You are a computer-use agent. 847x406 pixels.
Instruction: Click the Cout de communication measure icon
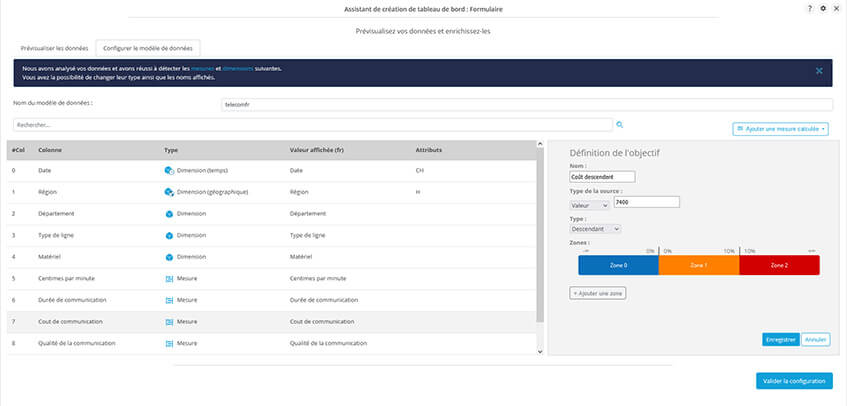click(x=169, y=321)
